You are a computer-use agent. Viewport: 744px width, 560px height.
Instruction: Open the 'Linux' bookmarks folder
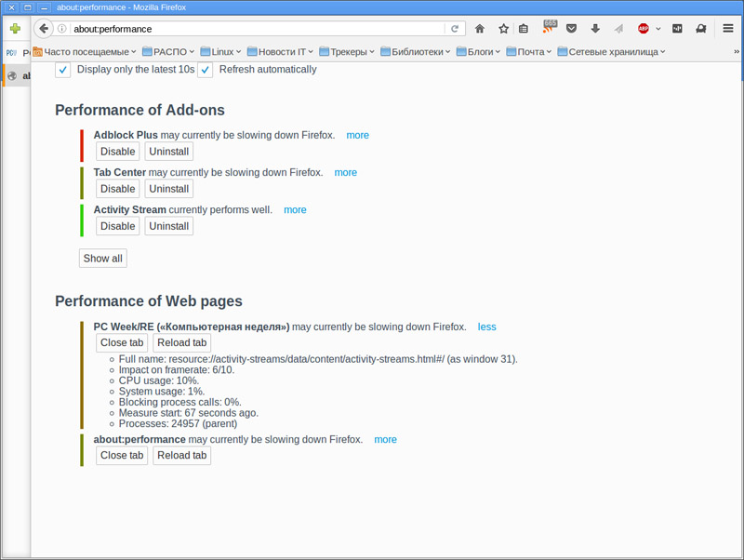point(220,51)
